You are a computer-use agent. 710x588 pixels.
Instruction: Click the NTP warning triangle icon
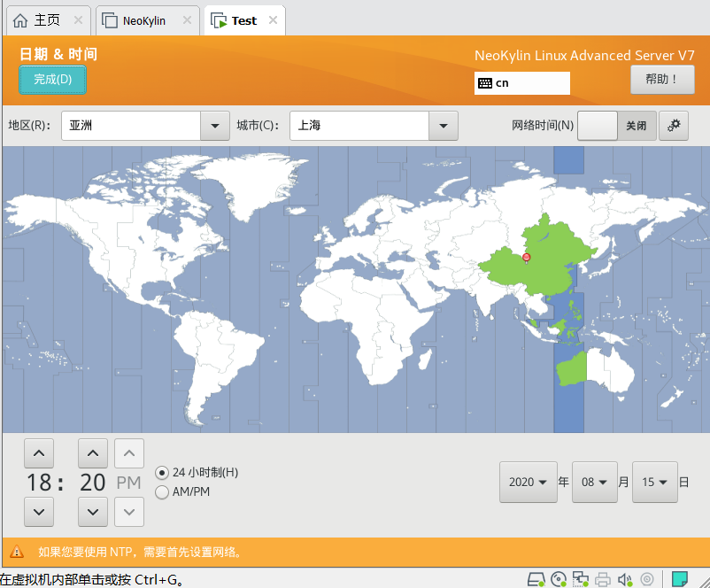pos(17,552)
